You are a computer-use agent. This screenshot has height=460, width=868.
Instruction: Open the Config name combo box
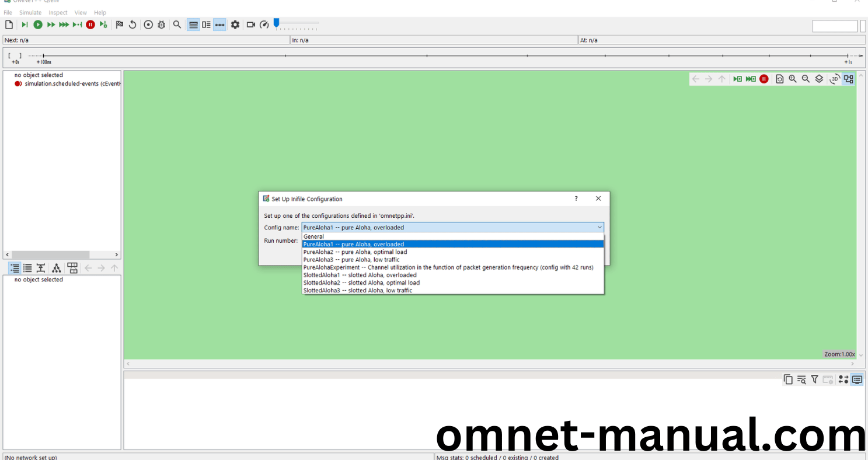pyautogui.click(x=453, y=228)
